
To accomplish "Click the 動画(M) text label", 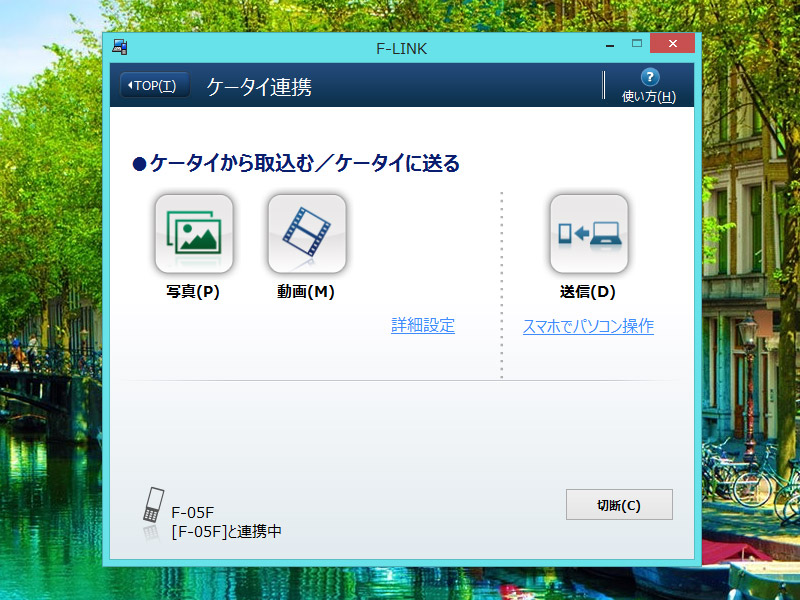I will pos(306,292).
